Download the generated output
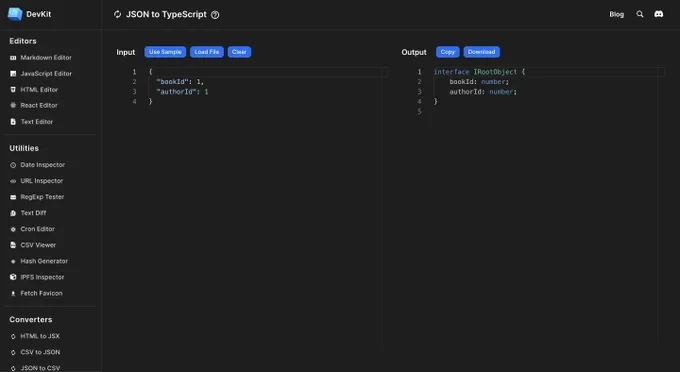Viewport: 680px width, 372px height. 481,52
